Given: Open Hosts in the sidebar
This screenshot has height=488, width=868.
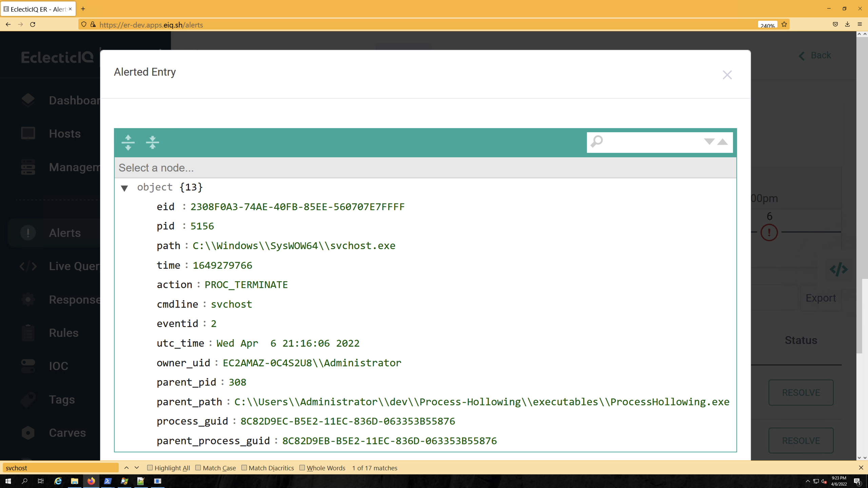Looking at the screenshot, I should [x=51, y=134].
